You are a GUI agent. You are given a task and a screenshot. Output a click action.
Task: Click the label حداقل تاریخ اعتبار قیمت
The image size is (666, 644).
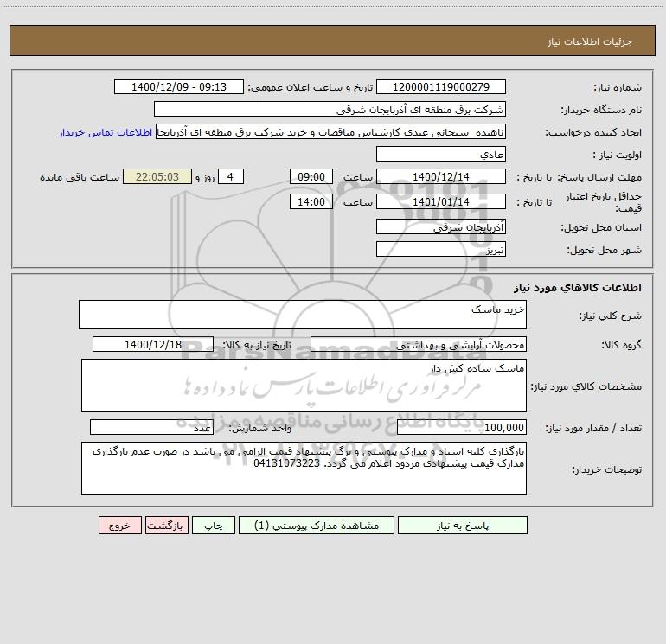click(x=604, y=202)
